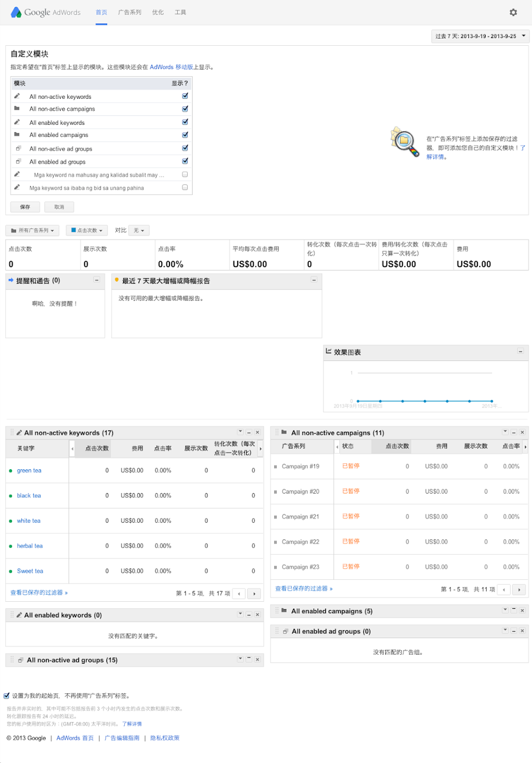The image size is (532, 763).
Task: Open the 对比 无 comparison dropdown
Action: (x=139, y=230)
